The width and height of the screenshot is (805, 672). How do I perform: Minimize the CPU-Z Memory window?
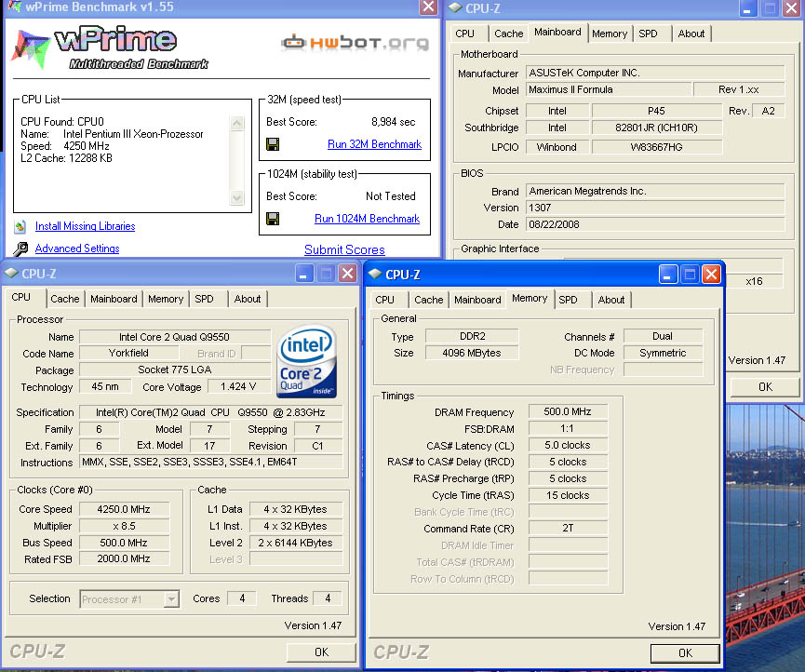coord(667,275)
